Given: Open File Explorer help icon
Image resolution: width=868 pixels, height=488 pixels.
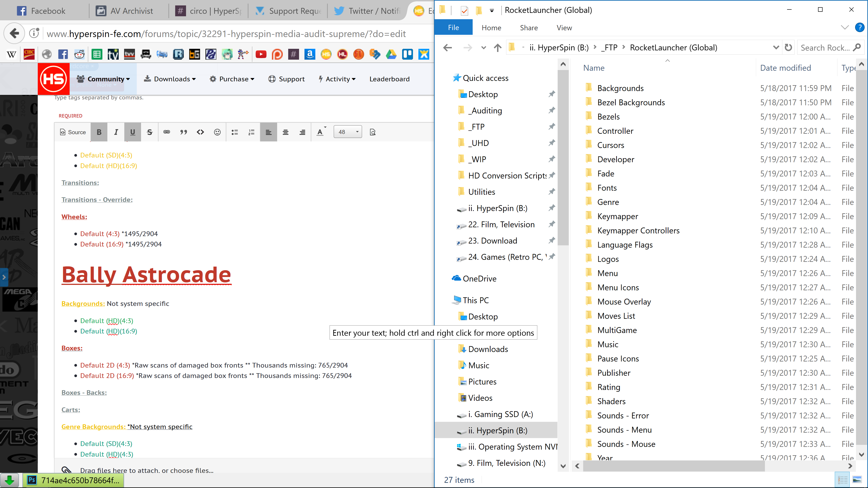Looking at the screenshot, I should click(860, 27).
